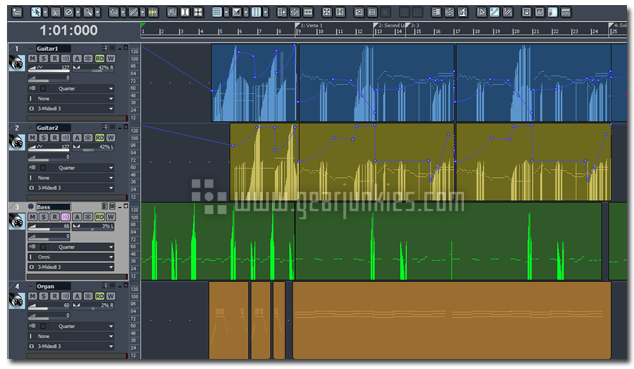Click the 1:01:000 time display

[69, 30]
